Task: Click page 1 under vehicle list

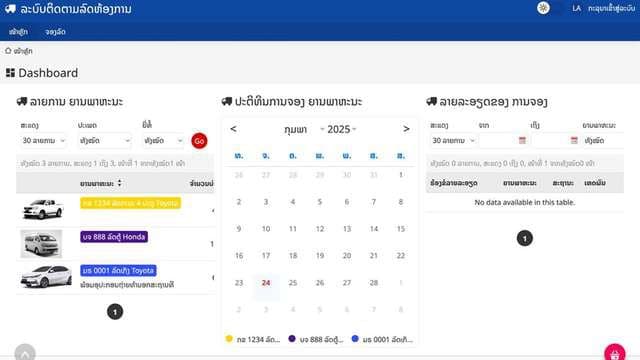Action: [x=115, y=312]
